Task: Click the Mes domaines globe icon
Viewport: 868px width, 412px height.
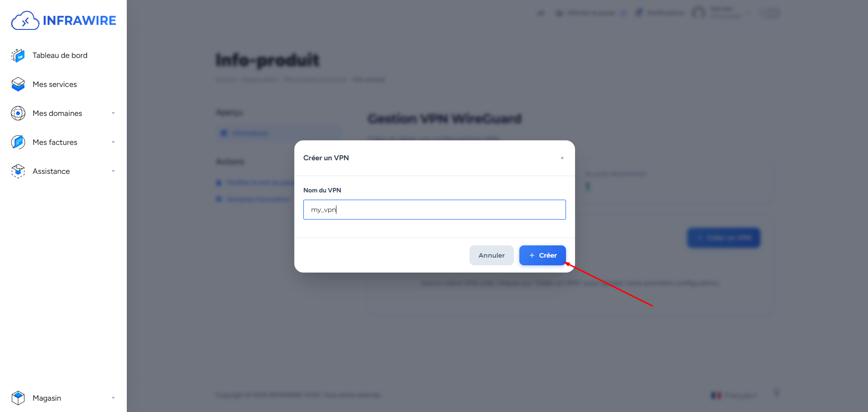Action: coord(17,113)
